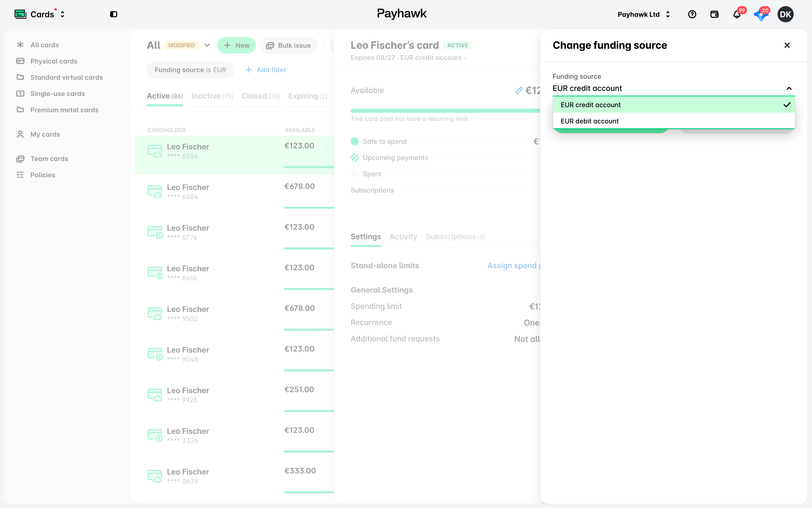Open Premium metal cards folder

pos(64,110)
